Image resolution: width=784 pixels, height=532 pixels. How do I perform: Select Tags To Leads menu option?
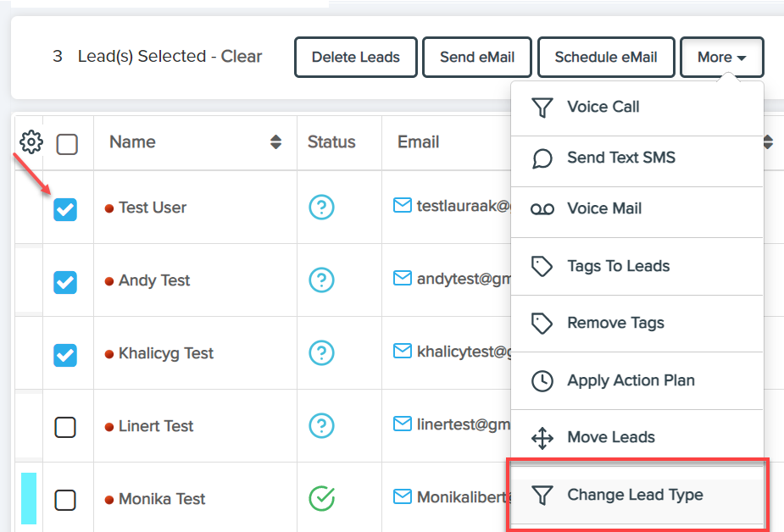click(618, 266)
